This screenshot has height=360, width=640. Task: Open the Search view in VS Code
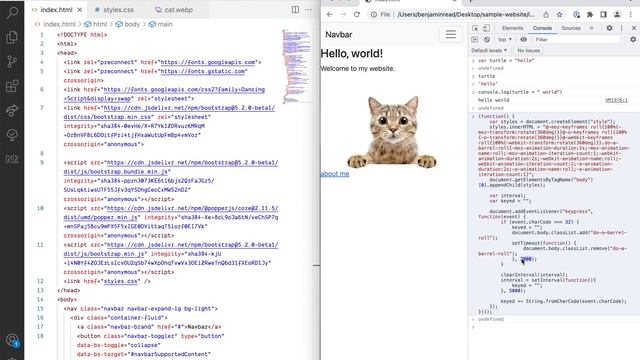click(x=12, y=12)
